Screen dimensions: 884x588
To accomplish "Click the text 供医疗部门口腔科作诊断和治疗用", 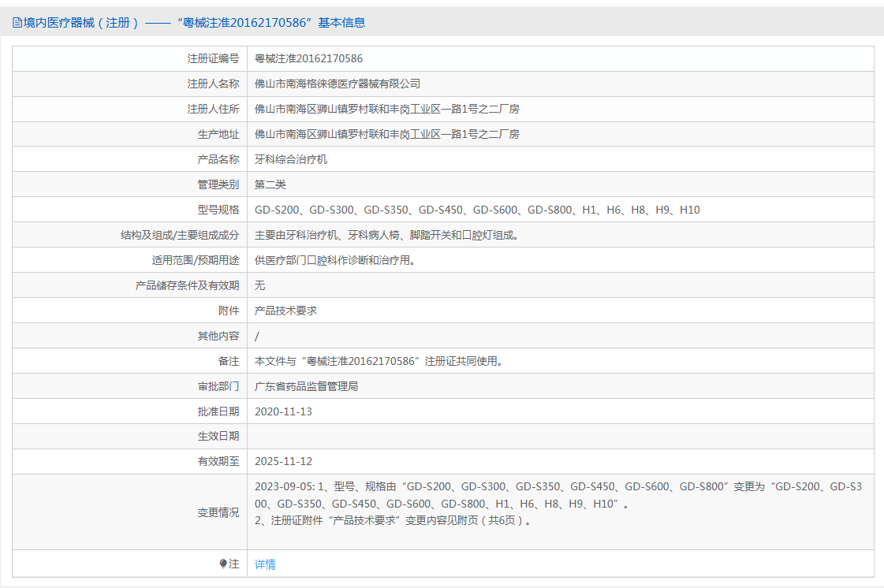I will click(x=335, y=260).
